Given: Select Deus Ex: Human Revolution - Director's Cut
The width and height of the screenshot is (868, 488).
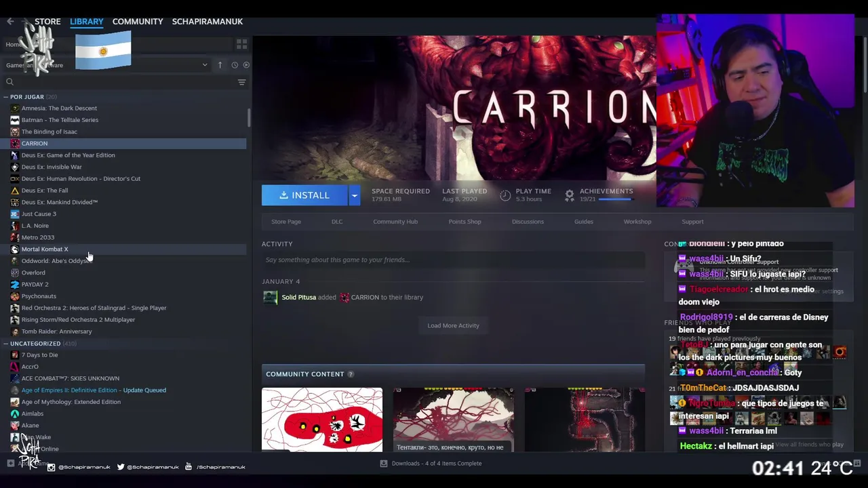Looking at the screenshot, I should point(81,179).
